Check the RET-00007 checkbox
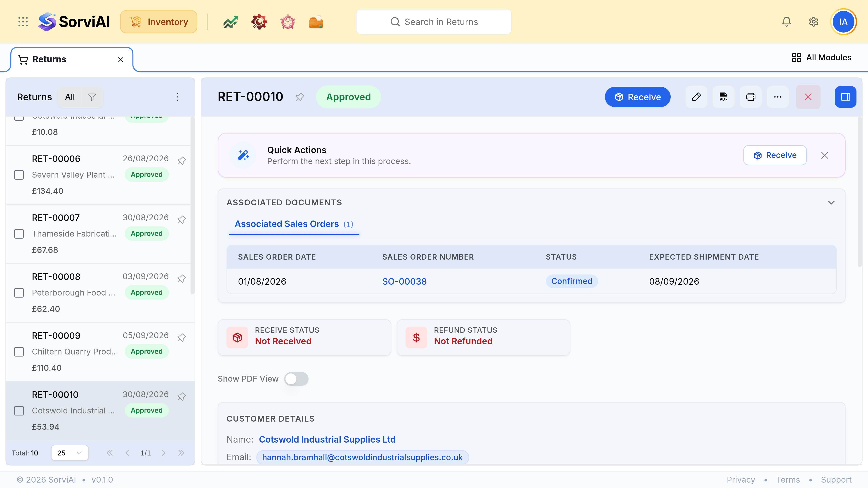868x488 pixels. [x=19, y=234]
